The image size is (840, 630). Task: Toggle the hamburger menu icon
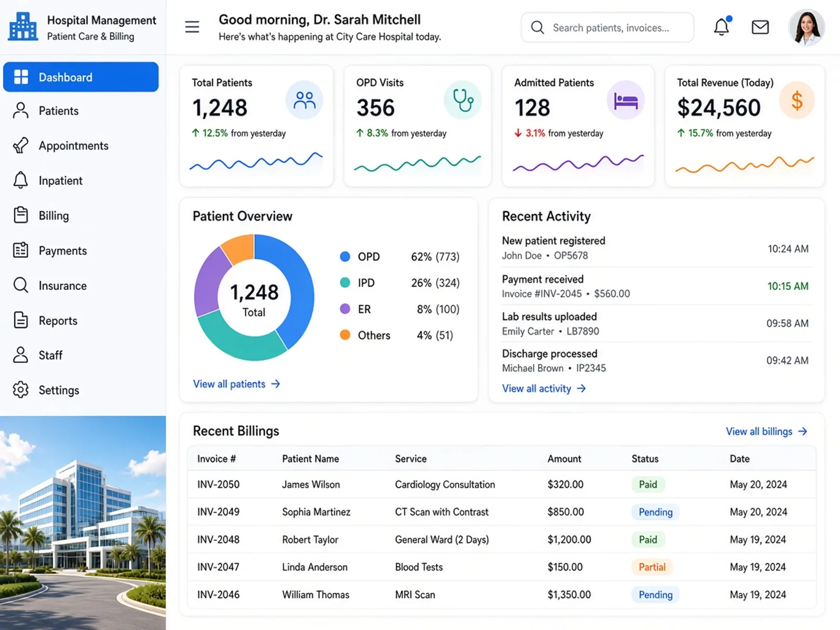pyautogui.click(x=192, y=27)
